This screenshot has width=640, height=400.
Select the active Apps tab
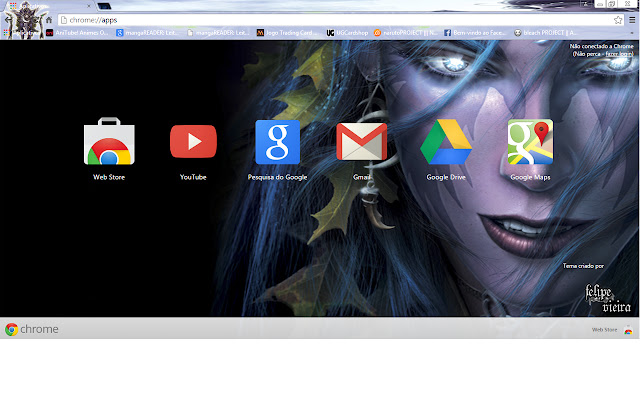pyautogui.click(x=49, y=6)
